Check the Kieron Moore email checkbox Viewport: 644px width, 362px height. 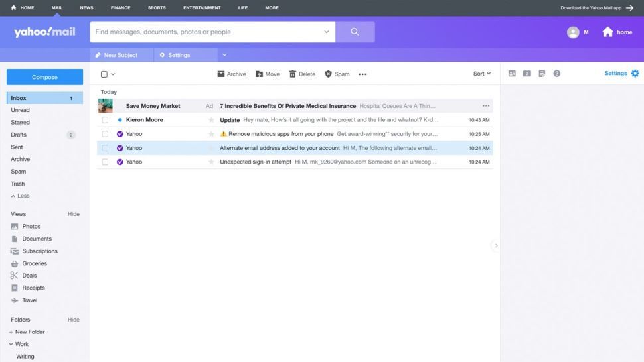point(105,120)
